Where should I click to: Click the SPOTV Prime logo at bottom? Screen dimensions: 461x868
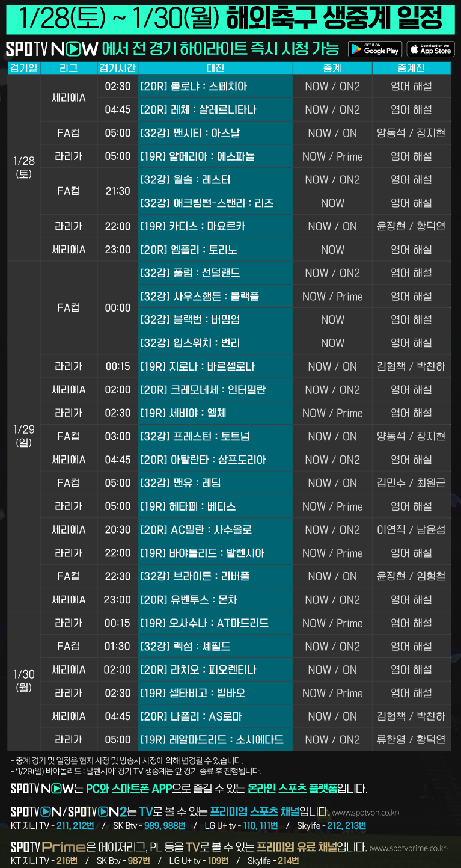pos(47,848)
